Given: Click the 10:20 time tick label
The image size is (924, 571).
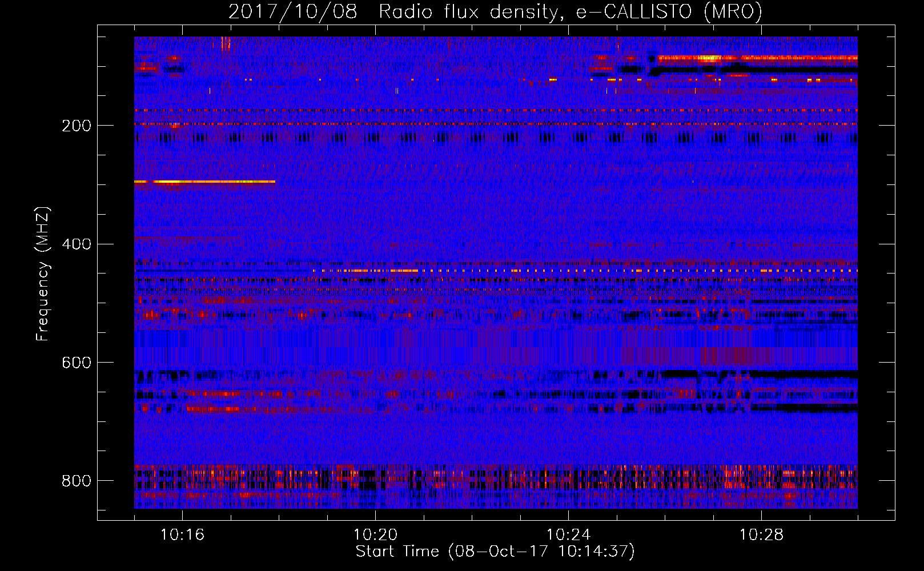Looking at the screenshot, I should [x=376, y=534].
